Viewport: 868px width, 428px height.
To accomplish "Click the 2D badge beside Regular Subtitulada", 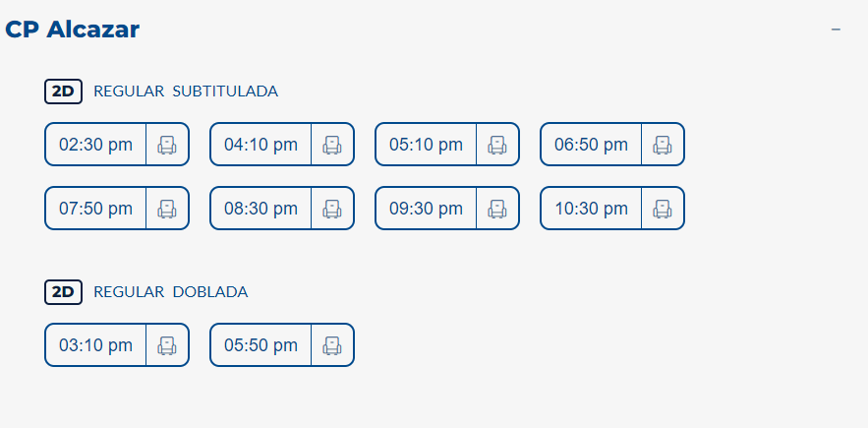I will tap(63, 92).
